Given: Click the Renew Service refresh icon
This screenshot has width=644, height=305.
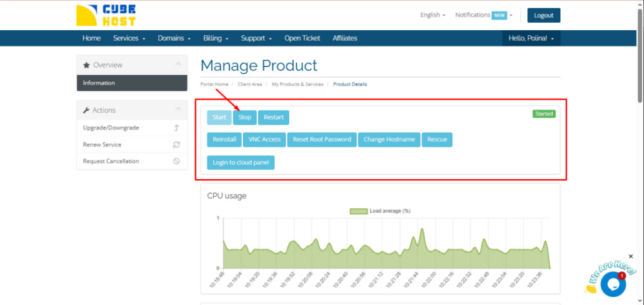Looking at the screenshot, I should point(177,145).
